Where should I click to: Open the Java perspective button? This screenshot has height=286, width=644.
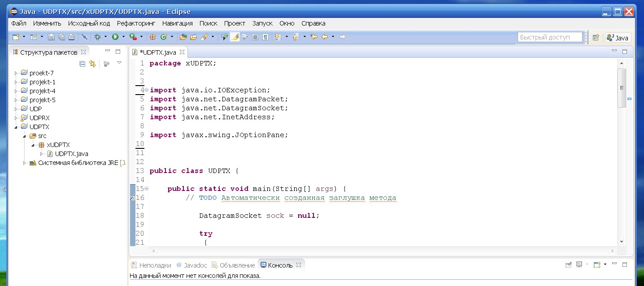(618, 38)
